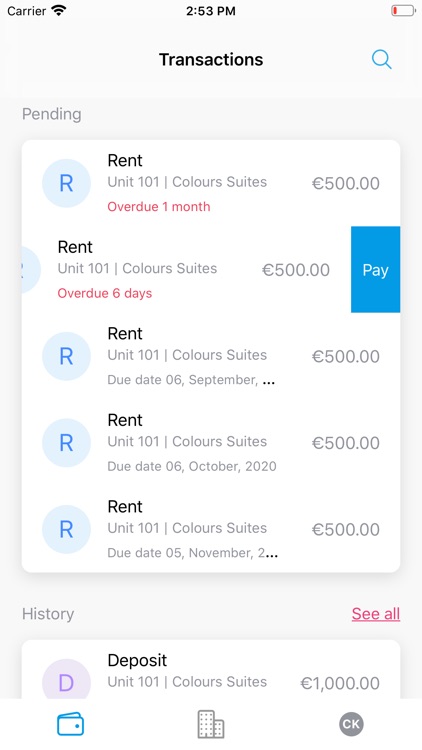Viewport: 422px width, 750px height.
Task: Tap the R avatar for September rent
Action: [x=67, y=356]
